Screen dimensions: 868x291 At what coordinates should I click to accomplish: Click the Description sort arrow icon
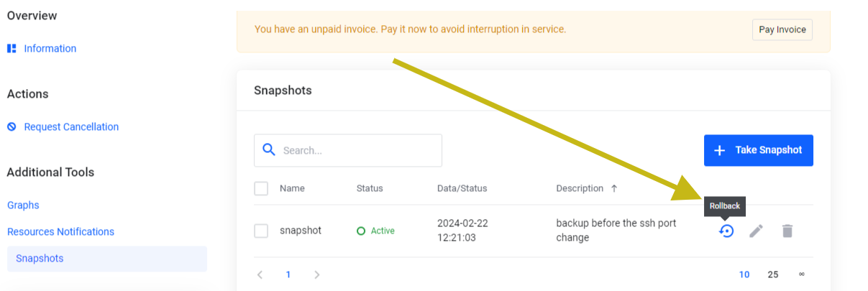[614, 188]
